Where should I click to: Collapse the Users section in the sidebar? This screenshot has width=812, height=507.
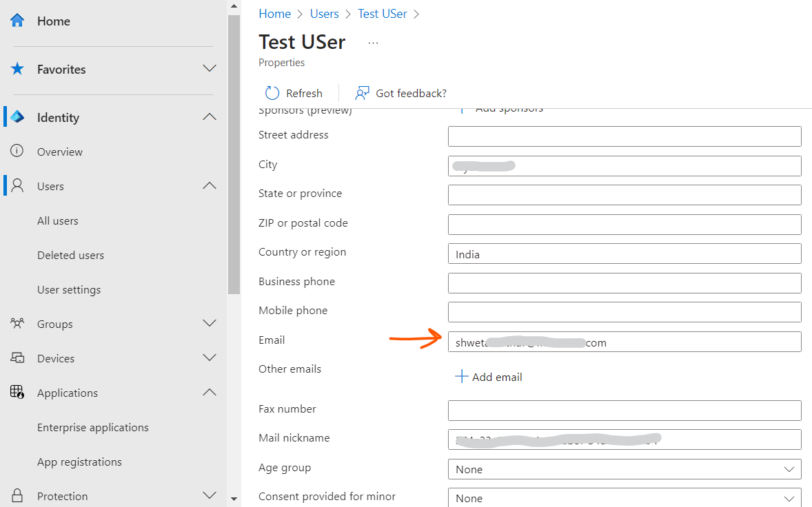tap(210, 185)
